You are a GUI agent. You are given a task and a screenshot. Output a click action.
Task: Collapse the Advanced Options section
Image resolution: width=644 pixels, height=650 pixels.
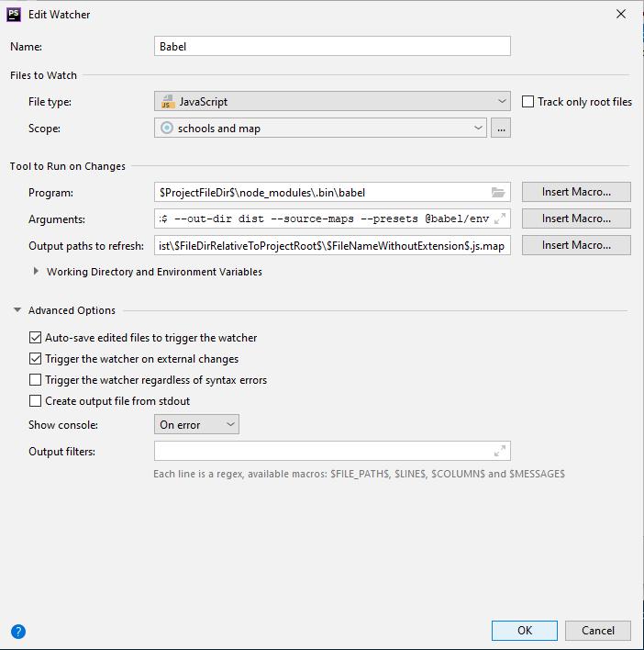(17, 310)
